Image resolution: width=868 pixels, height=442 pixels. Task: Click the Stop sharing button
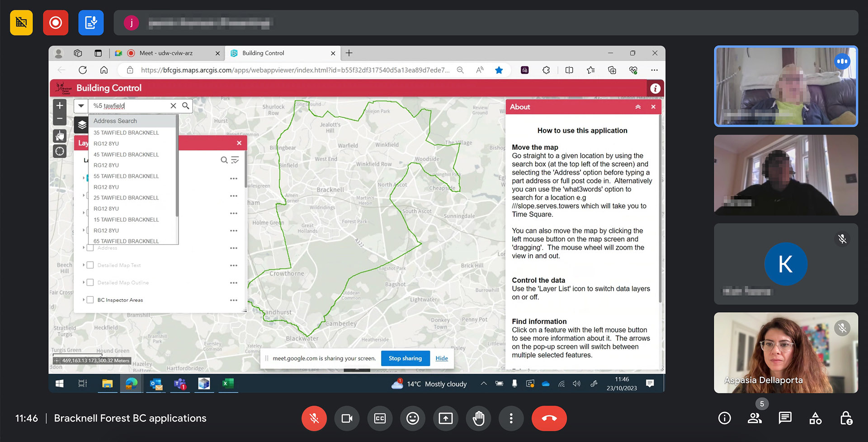pos(405,358)
